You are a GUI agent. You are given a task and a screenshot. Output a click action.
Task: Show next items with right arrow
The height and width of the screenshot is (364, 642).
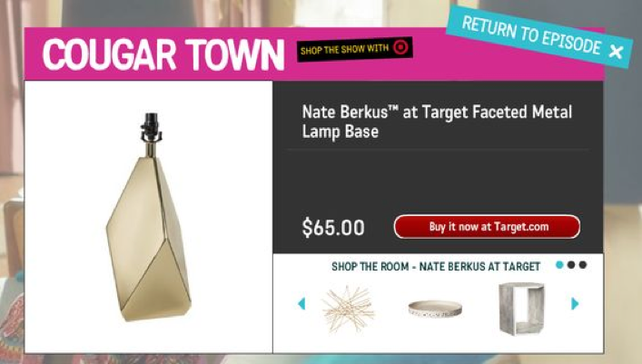point(575,303)
